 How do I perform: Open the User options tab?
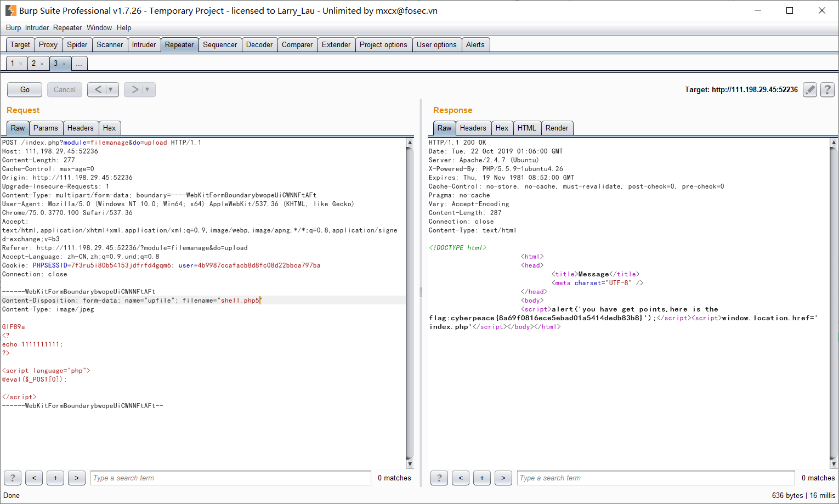pyautogui.click(x=436, y=44)
